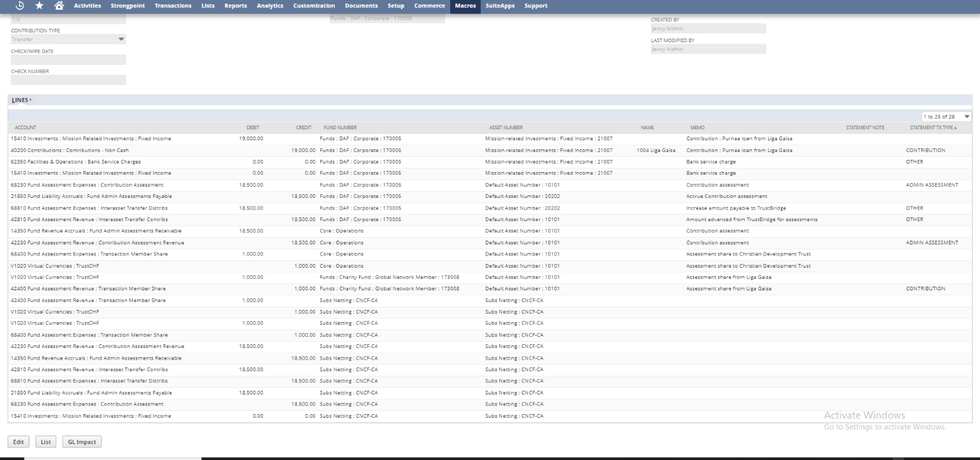Image resolution: width=980 pixels, height=460 pixels.
Task: Click the Shortcuts star icon
Action: click(39, 6)
